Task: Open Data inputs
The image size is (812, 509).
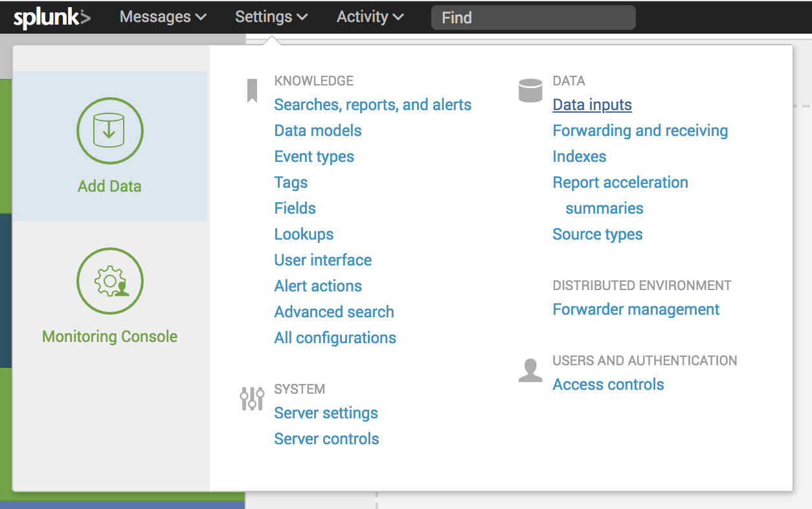Action: 591,104
